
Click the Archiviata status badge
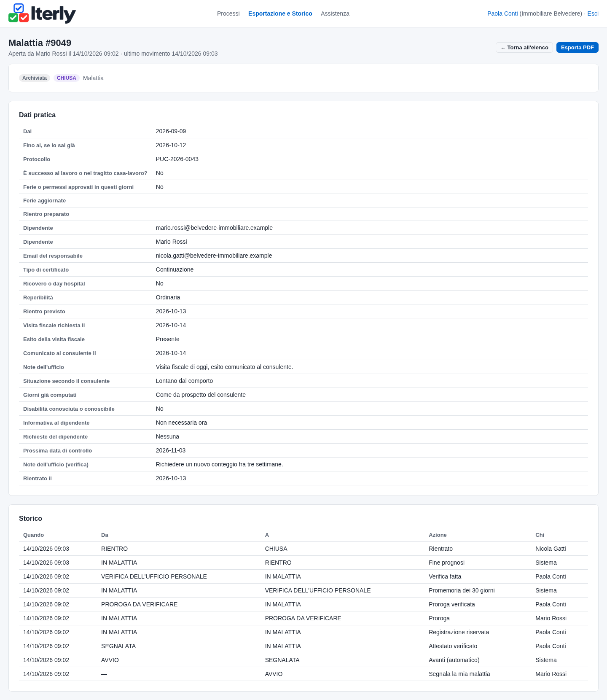[35, 78]
